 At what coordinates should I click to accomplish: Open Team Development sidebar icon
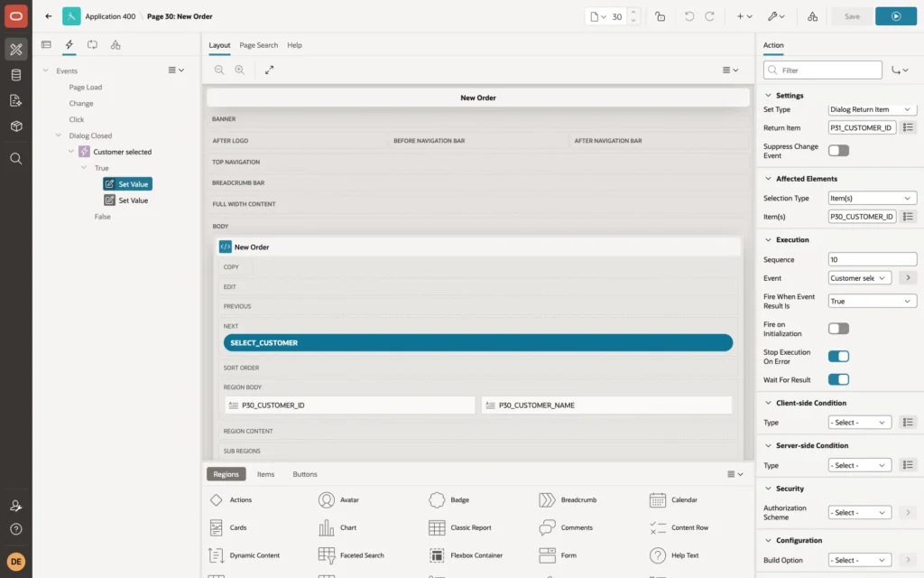point(16,101)
